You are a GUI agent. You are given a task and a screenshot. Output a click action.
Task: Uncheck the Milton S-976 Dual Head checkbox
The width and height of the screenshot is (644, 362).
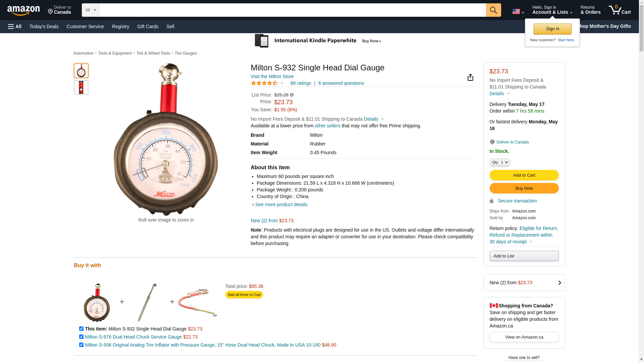81,337
